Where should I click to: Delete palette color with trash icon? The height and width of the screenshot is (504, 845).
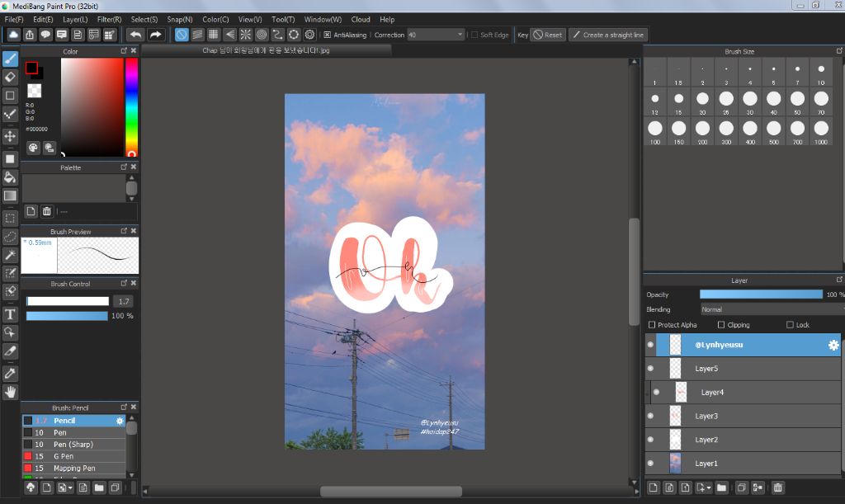pyautogui.click(x=47, y=212)
